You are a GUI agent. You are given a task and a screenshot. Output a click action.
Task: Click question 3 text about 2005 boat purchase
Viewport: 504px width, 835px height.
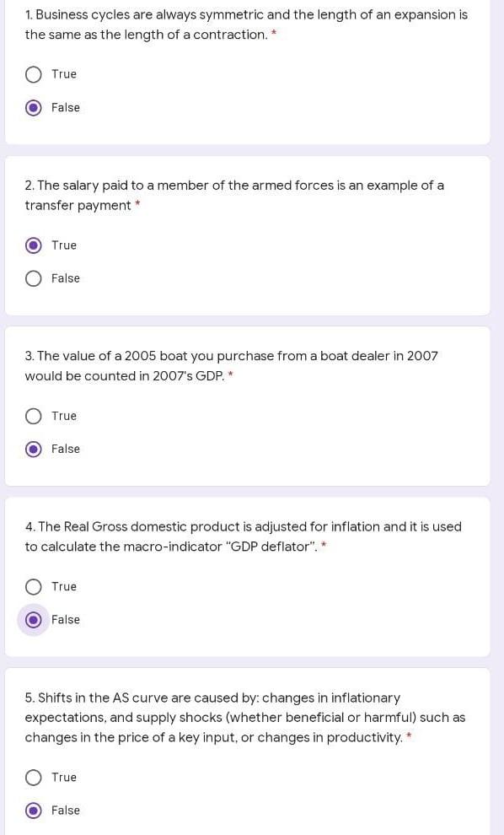point(231,366)
